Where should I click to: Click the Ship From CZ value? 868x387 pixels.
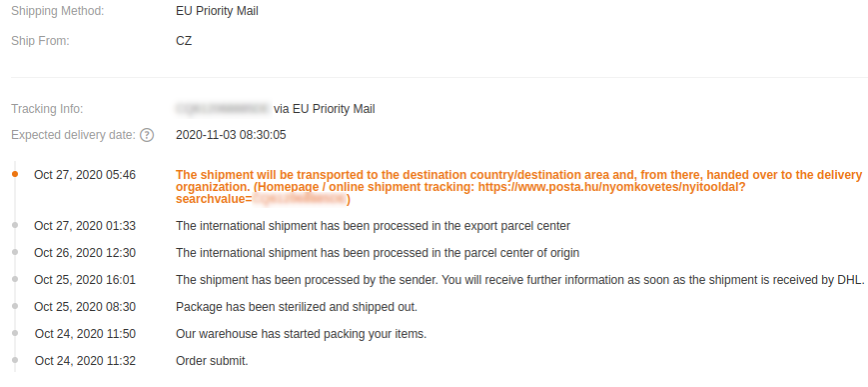click(x=184, y=40)
